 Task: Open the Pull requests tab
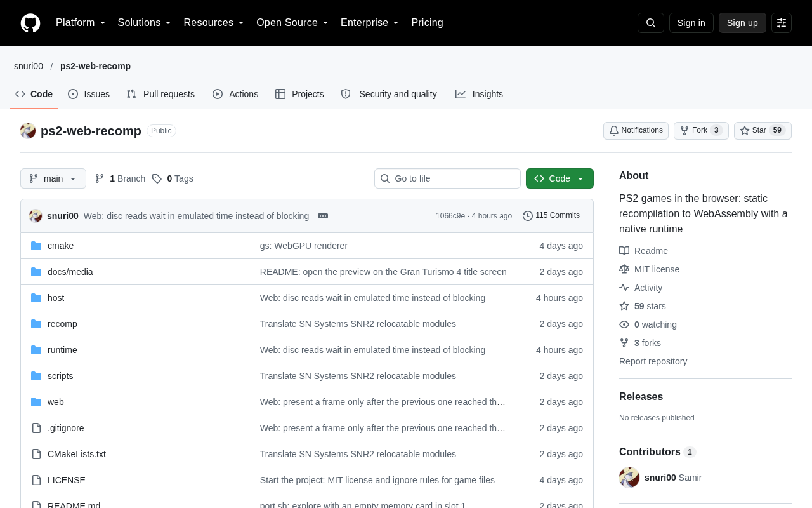coord(160,94)
